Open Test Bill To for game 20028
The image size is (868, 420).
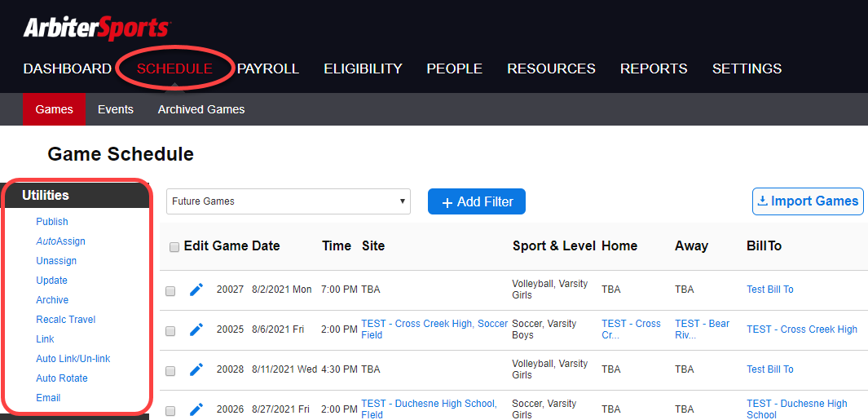(x=770, y=369)
